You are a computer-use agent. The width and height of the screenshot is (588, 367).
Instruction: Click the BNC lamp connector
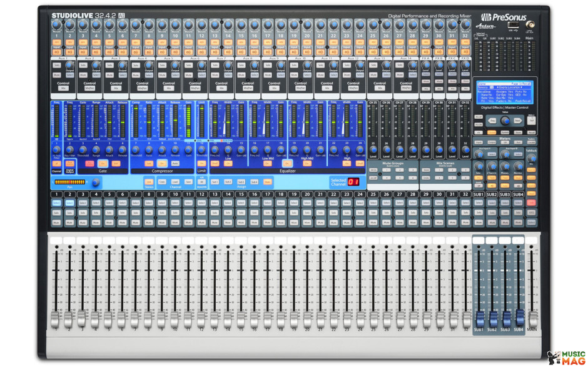[530, 25]
